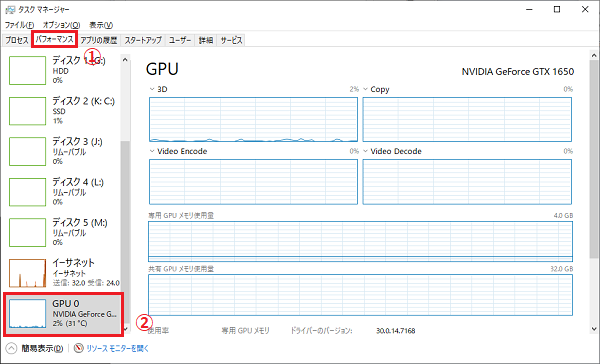600x364 pixels.
Task: Click the Resource Monitor icon
Action: point(78,348)
